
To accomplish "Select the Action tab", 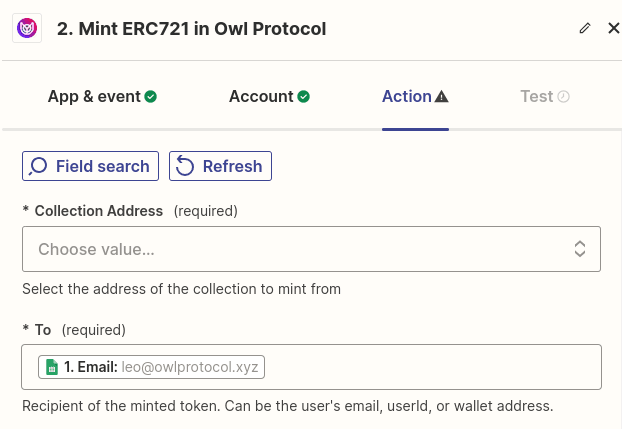I will (x=406, y=97).
